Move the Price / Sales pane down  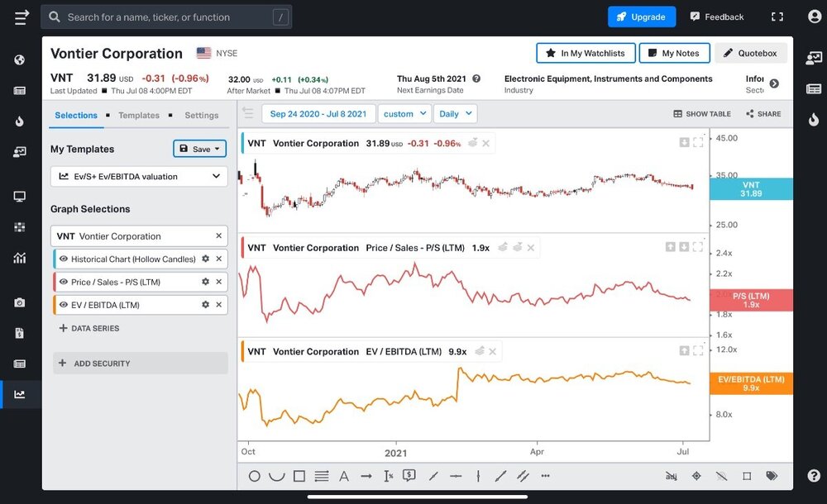pos(684,247)
